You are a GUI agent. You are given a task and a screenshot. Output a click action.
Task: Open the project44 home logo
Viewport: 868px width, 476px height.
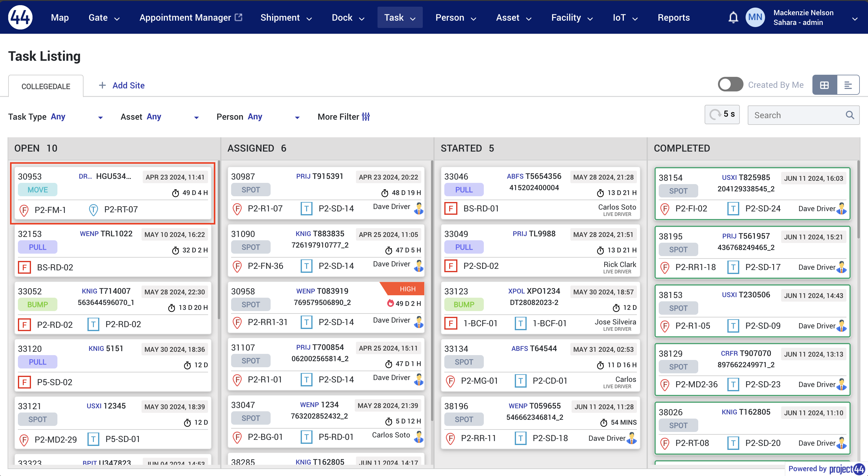tap(20, 18)
